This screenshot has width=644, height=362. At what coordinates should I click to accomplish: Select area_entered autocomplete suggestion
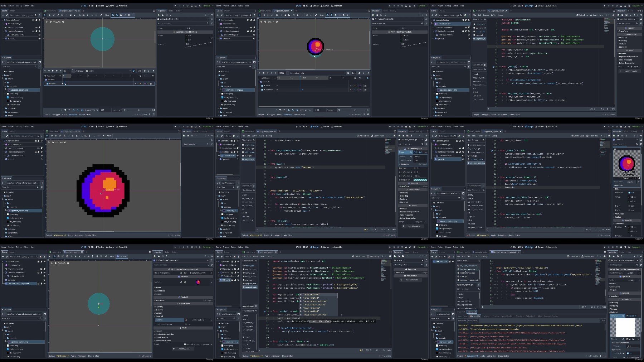318,295
